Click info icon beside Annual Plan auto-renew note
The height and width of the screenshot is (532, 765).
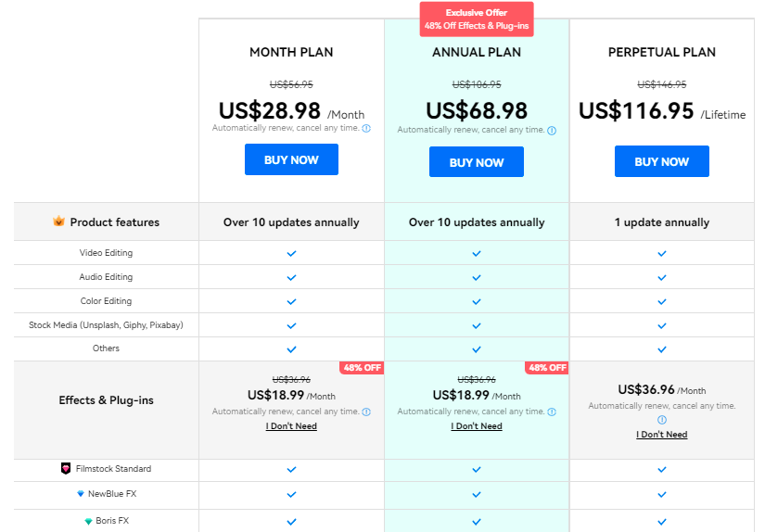552,131
